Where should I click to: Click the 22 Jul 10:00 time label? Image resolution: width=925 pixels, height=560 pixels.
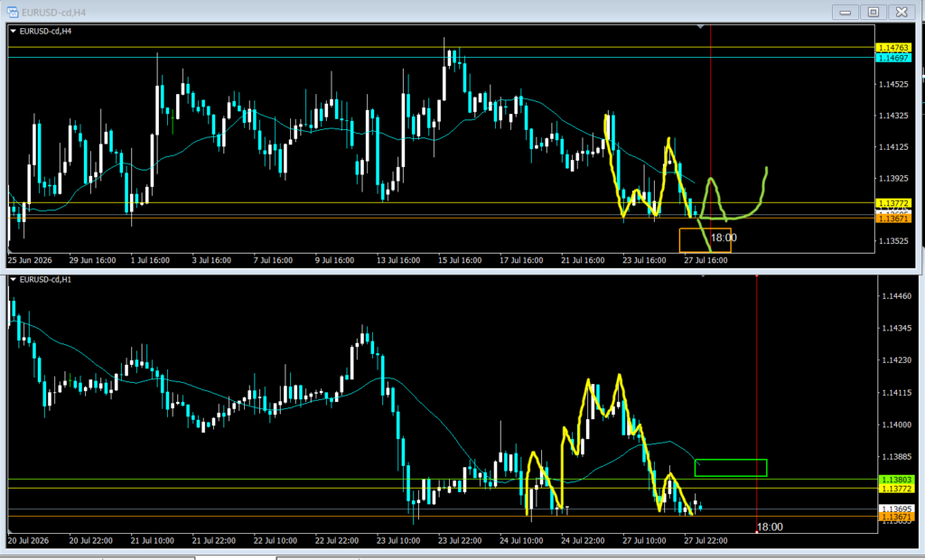[x=275, y=540]
